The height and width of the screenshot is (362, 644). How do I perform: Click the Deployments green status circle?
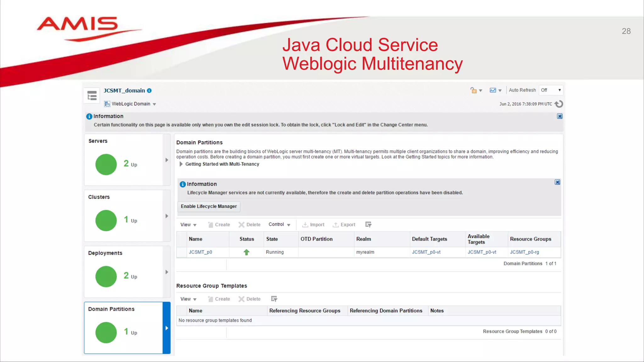click(x=106, y=277)
